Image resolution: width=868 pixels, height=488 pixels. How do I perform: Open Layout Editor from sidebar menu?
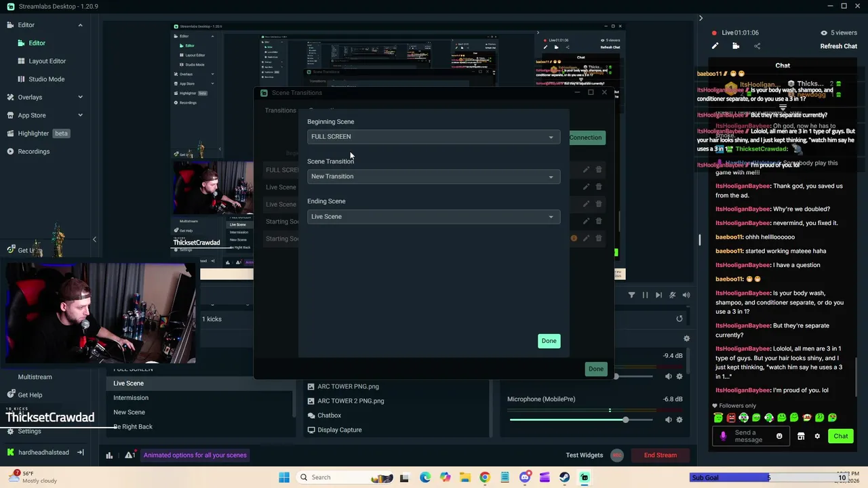coord(47,61)
